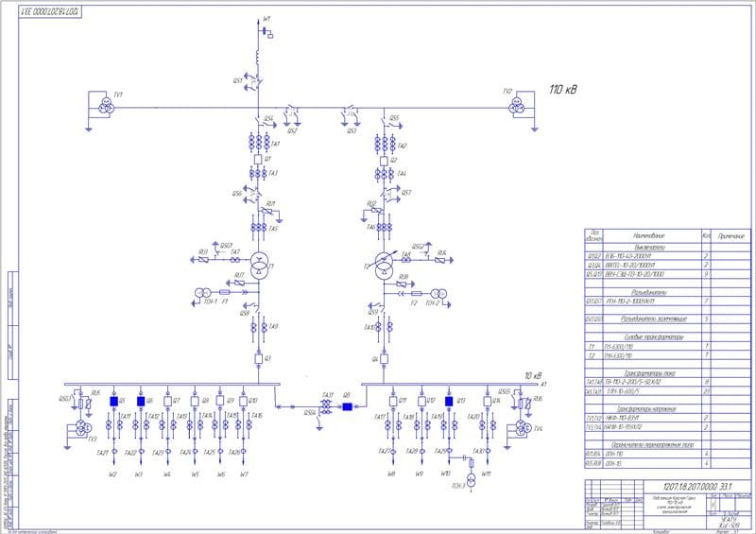The height and width of the screenshot is (534, 756).
Task: Click the TCH-2 auxiliary transformer symbol
Action: click(x=438, y=293)
